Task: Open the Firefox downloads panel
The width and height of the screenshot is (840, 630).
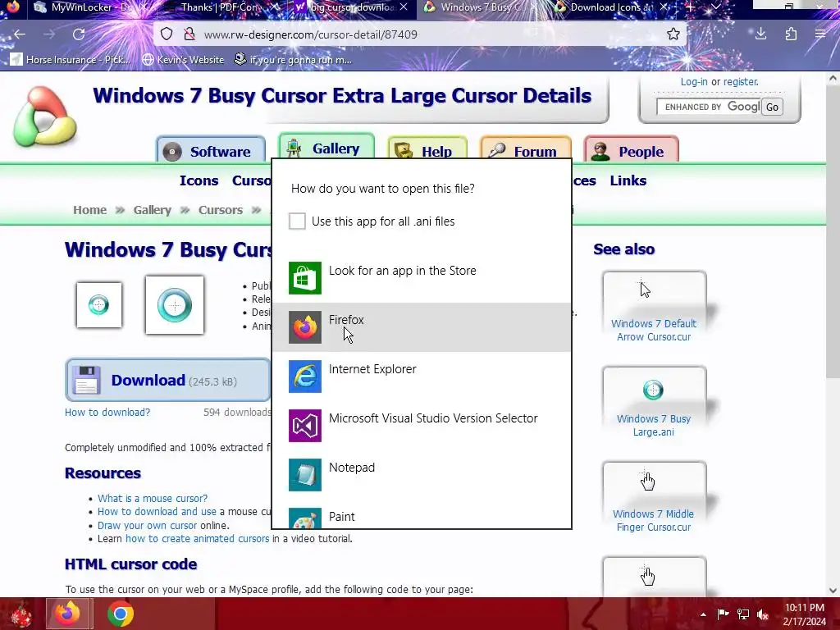Action: tap(760, 34)
